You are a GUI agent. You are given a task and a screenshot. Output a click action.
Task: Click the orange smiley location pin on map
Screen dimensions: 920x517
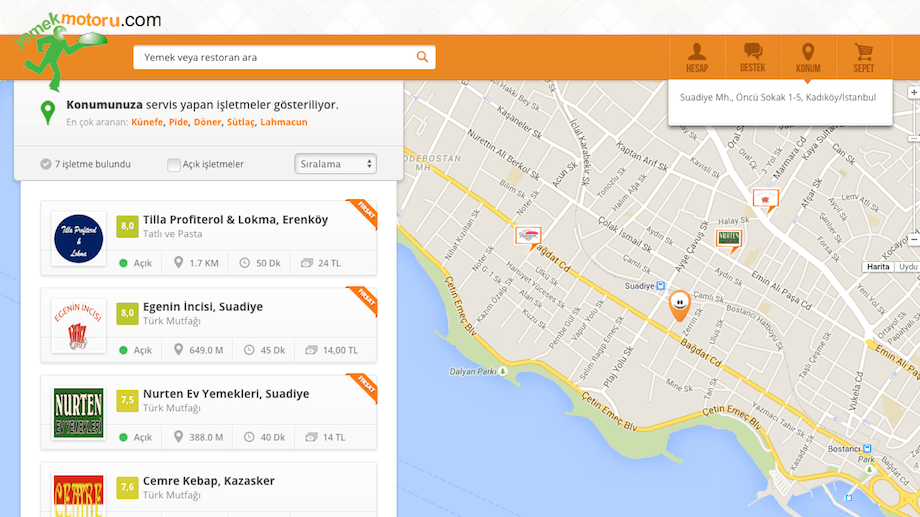[x=679, y=306]
